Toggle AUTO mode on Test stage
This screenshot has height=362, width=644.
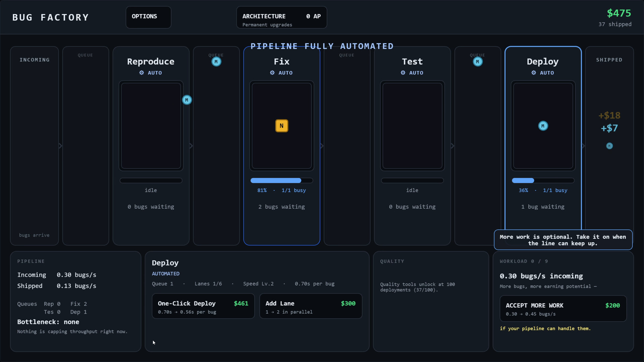[412, 73]
